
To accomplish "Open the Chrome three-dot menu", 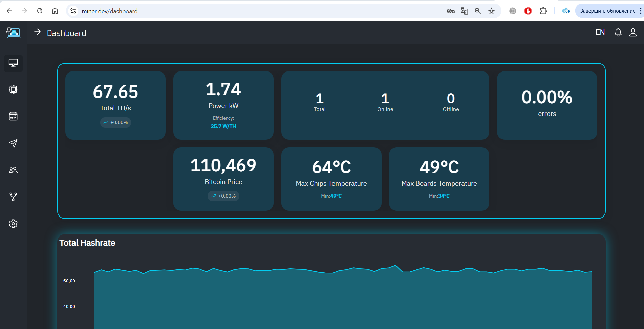I will tap(641, 11).
